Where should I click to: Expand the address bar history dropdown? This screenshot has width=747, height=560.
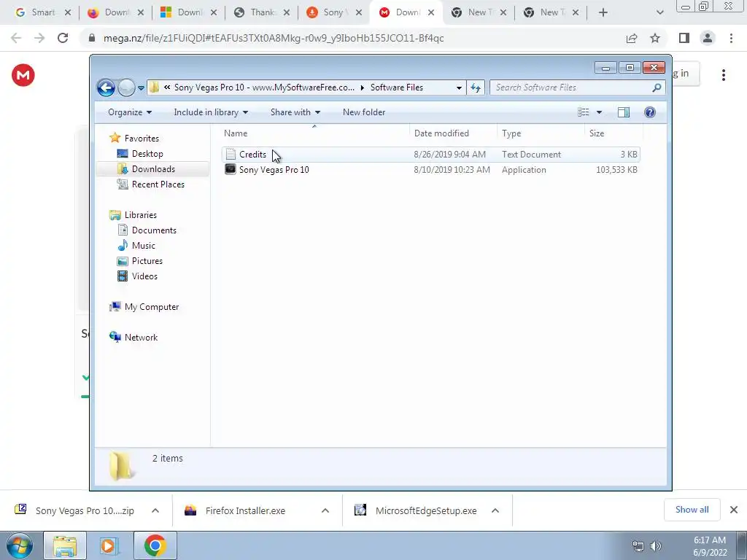459,87
